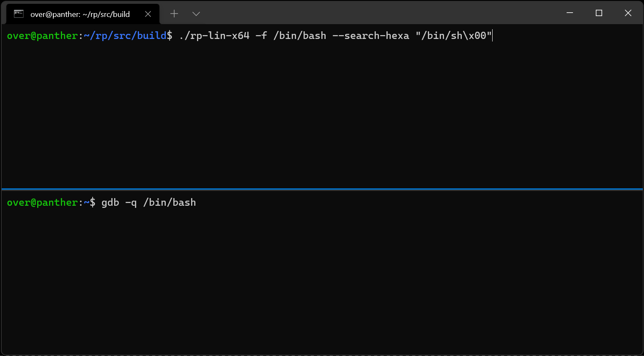The height and width of the screenshot is (356, 644).
Task: Click the gdb command word
Action: coord(110,202)
